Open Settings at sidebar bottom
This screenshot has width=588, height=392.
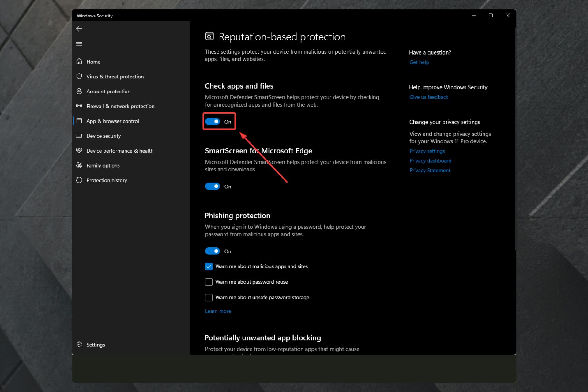pos(96,345)
